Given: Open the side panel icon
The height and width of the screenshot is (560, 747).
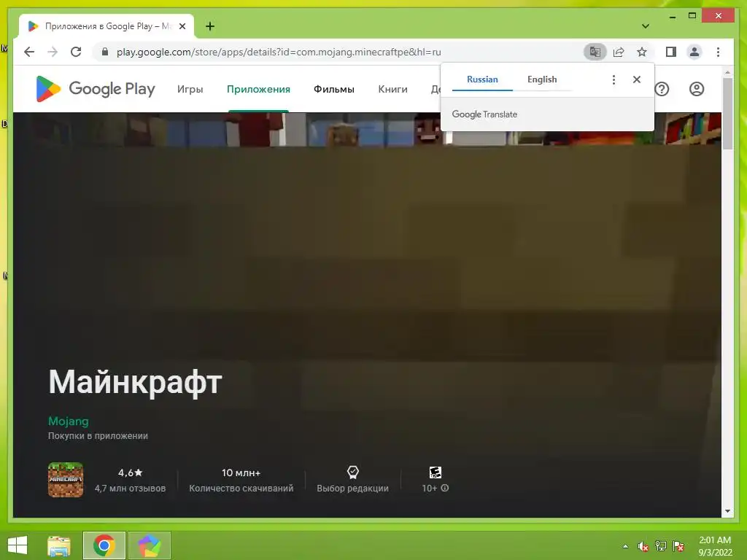Looking at the screenshot, I should [671, 52].
